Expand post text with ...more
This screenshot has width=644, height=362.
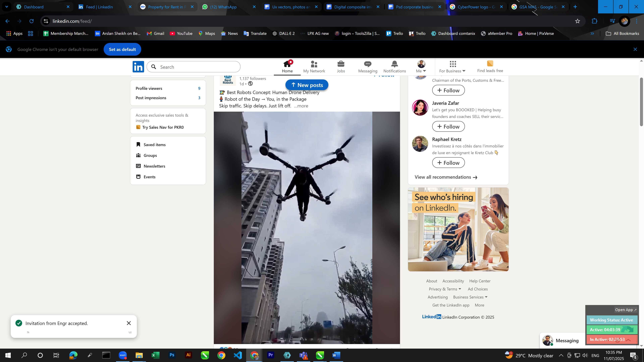(x=301, y=106)
